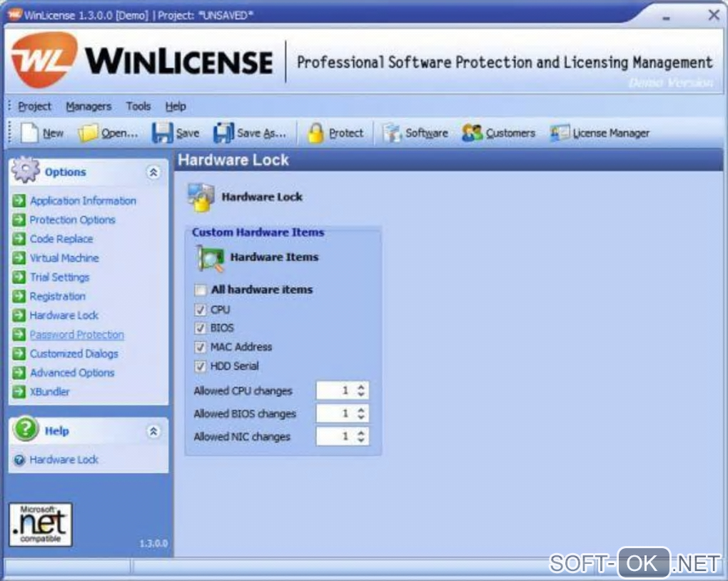Click help icon beside Hardware Lock help topic
This screenshot has height=581, width=728.
tap(19, 460)
